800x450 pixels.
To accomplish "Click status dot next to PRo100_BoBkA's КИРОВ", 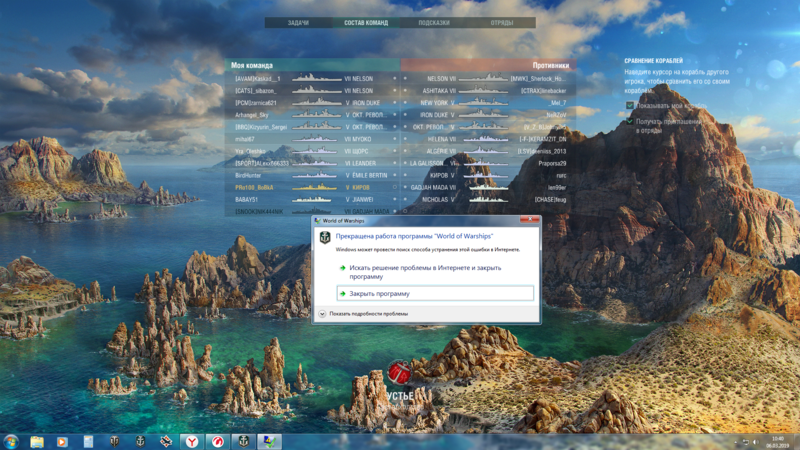I will pos(394,187).
